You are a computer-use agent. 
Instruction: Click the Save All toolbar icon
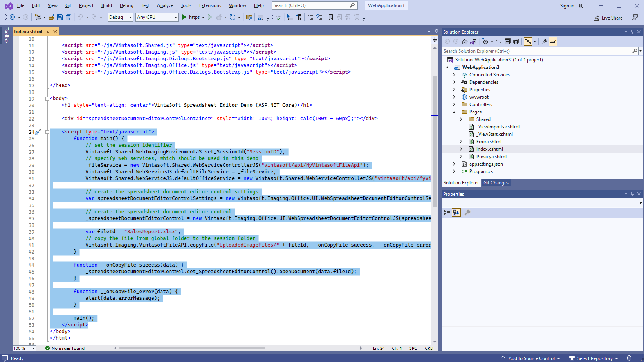click(69, 17)
